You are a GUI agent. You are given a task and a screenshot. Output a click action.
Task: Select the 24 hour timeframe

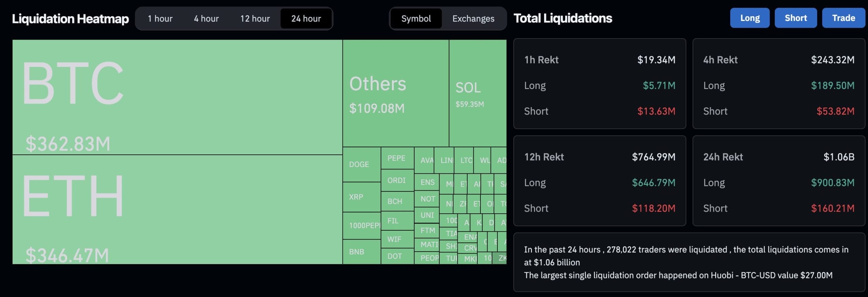[306, 19]
